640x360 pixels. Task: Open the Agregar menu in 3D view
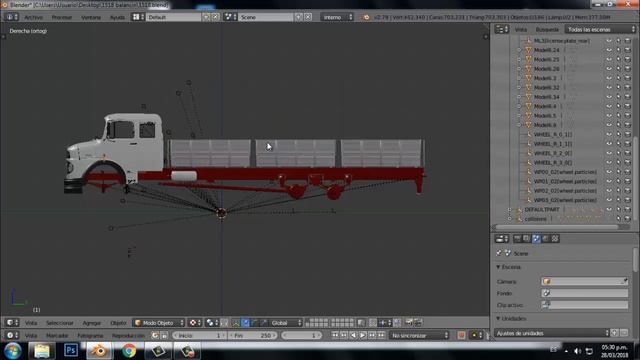pos(91,323)
